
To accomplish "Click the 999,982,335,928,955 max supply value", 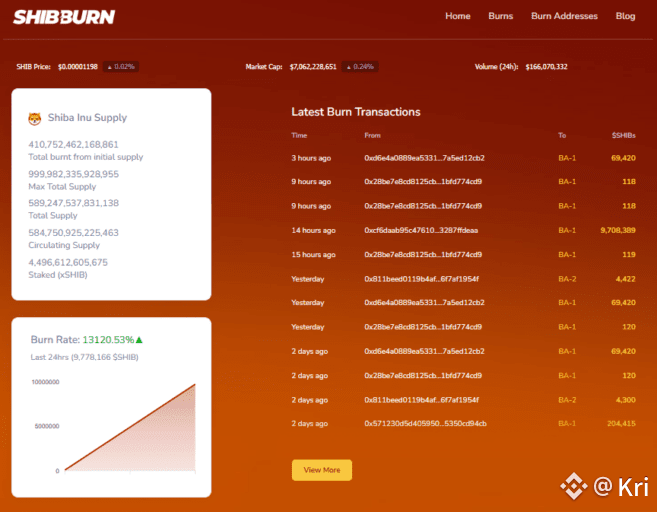I will pyautogui.click(x=74, y=174).
